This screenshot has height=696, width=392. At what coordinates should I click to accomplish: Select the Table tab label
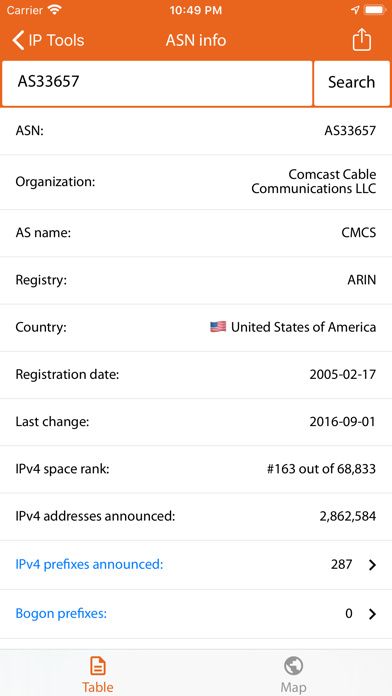pos(98,687)
